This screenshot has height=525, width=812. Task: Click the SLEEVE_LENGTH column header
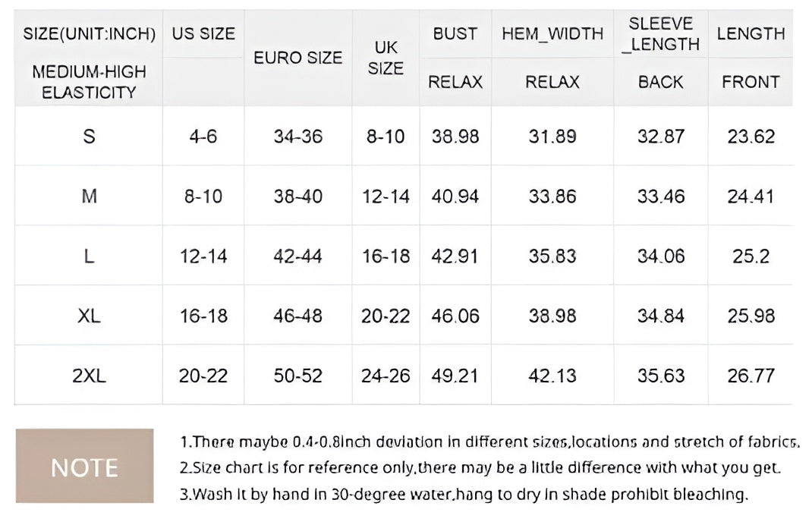(660, 35)
